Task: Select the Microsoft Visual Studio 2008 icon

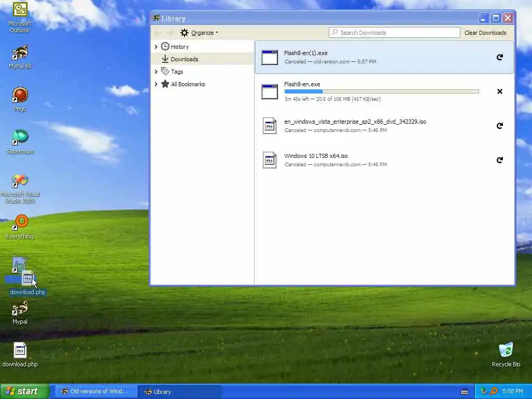Action: point(20,189)
